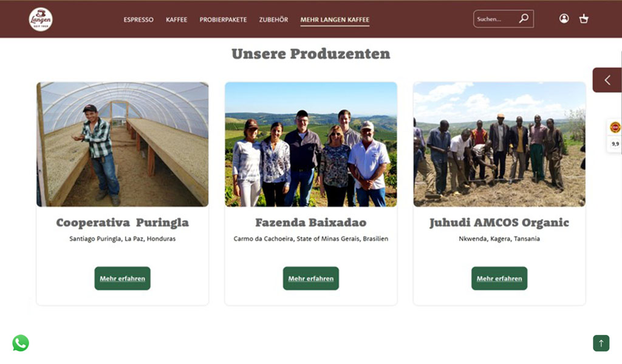Click the Langen logo in the header

tap(41, 19)
